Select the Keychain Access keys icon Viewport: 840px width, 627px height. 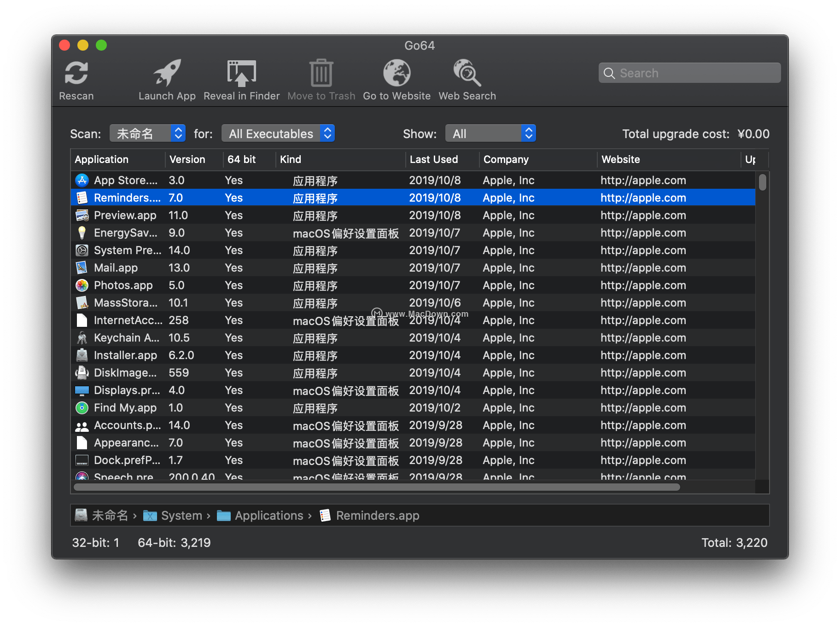pyautogui.click(x=82, y=337)
